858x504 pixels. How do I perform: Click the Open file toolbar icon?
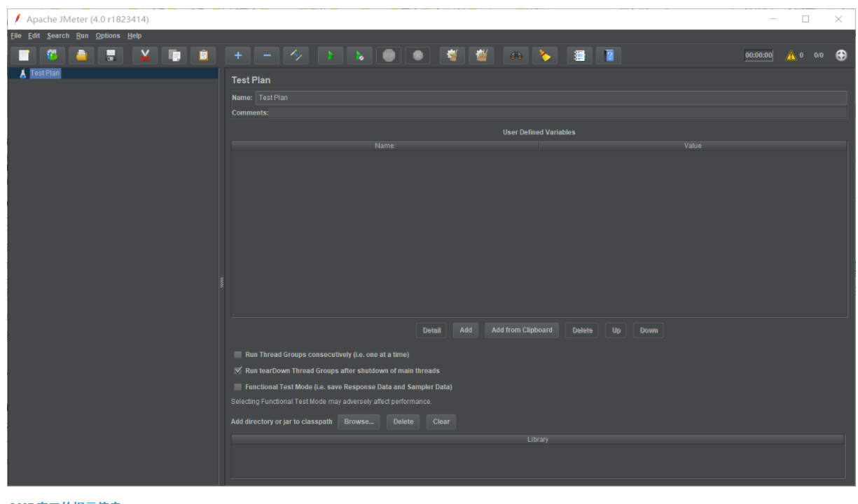pos(81,55)
